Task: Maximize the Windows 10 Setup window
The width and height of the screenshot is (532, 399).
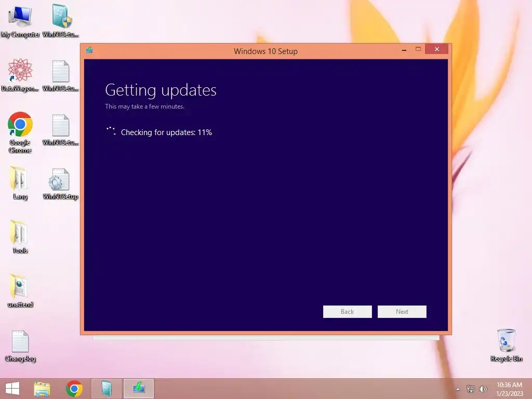Action: tap(418, 49)
